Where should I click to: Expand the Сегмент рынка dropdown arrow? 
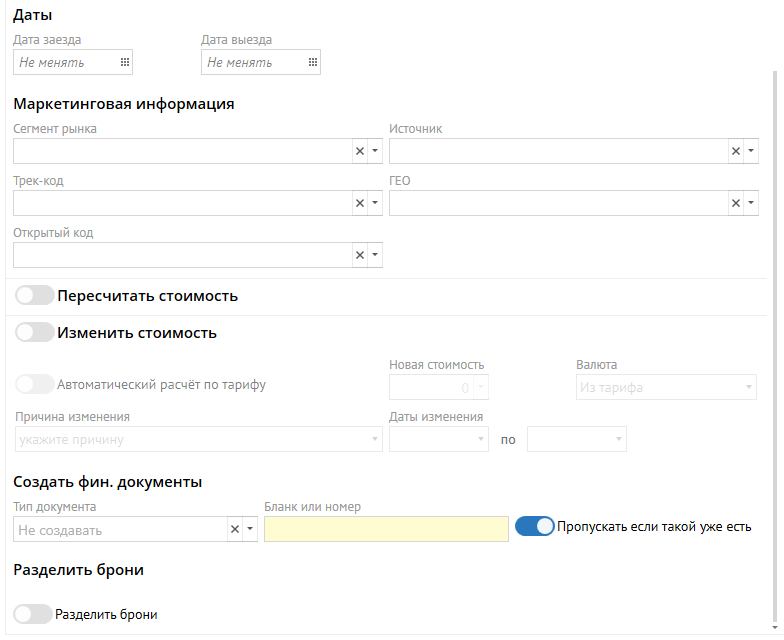point(375,151)
